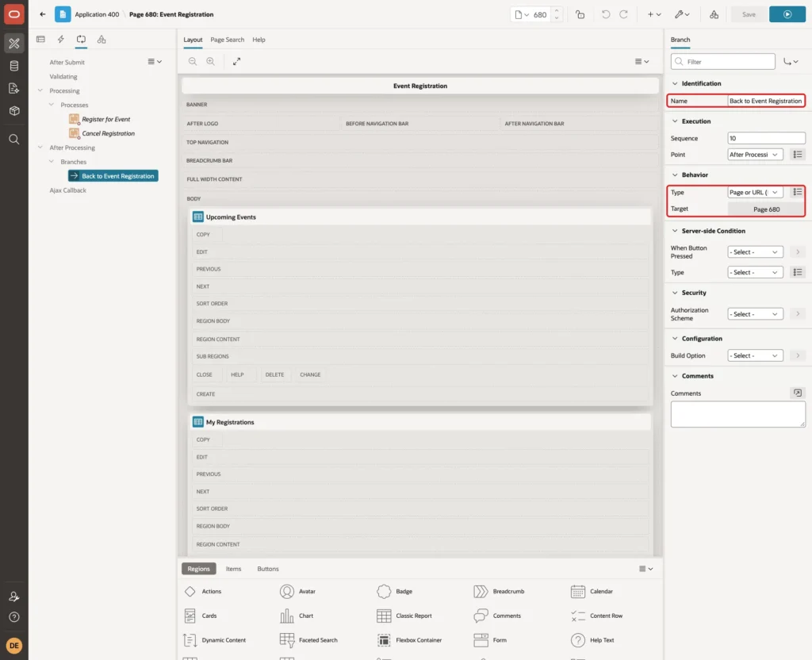Open the Behavior Type dropdown

[x=755, y=192]
